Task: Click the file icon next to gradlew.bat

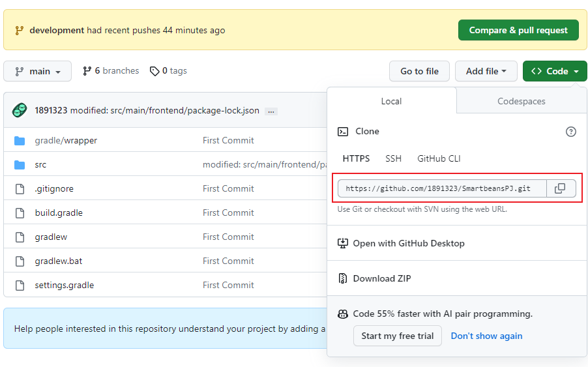Action: 20,261
